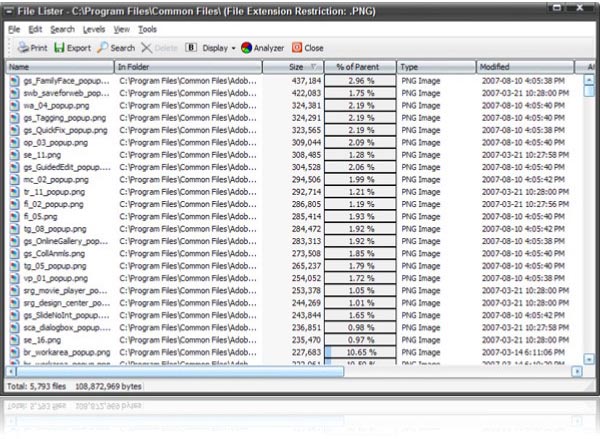The height and width of the screenshot is (439, 600).
Task: Sort by the Modified column header
Action: point(525,66)
